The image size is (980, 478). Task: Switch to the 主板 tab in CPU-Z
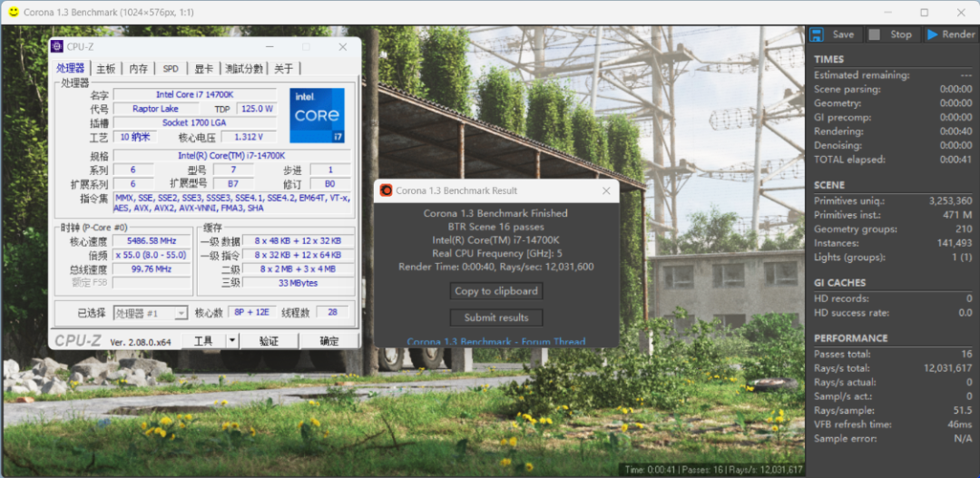point(105,69)
